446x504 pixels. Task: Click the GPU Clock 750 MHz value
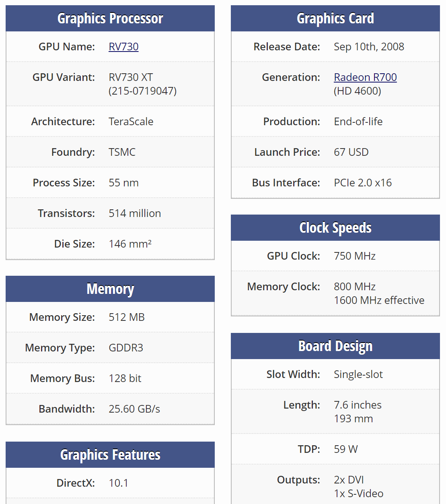pos(354,256)
